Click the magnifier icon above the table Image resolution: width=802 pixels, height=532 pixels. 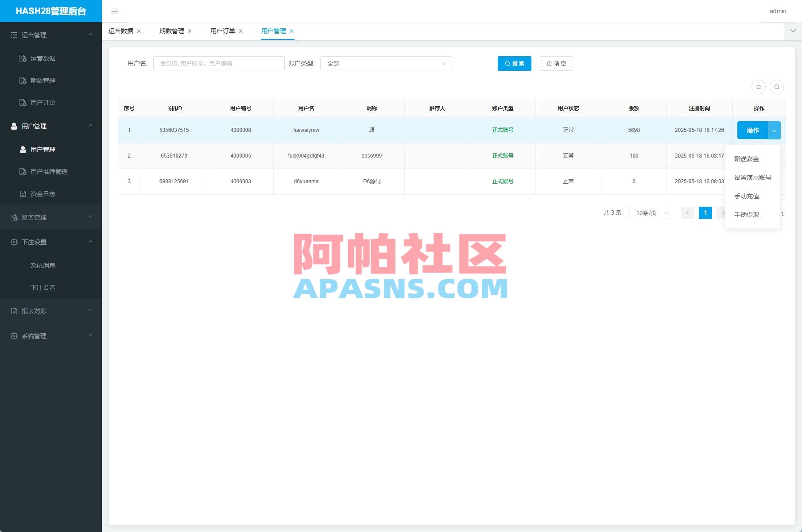tap(777, 87)
